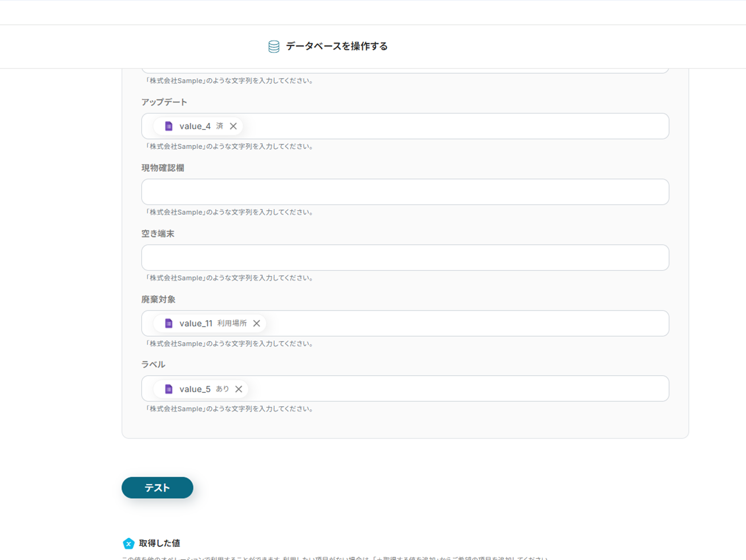This screenshot has width=746, height=560.
Task: Click the value_5 text in the あり chip
Action: point(195,389)
